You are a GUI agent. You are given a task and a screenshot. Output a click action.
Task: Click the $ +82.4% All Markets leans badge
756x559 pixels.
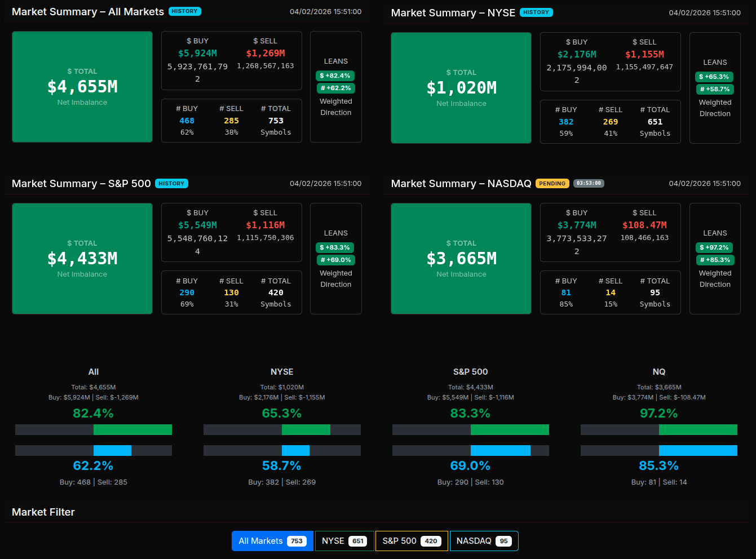tap(335, 76)
